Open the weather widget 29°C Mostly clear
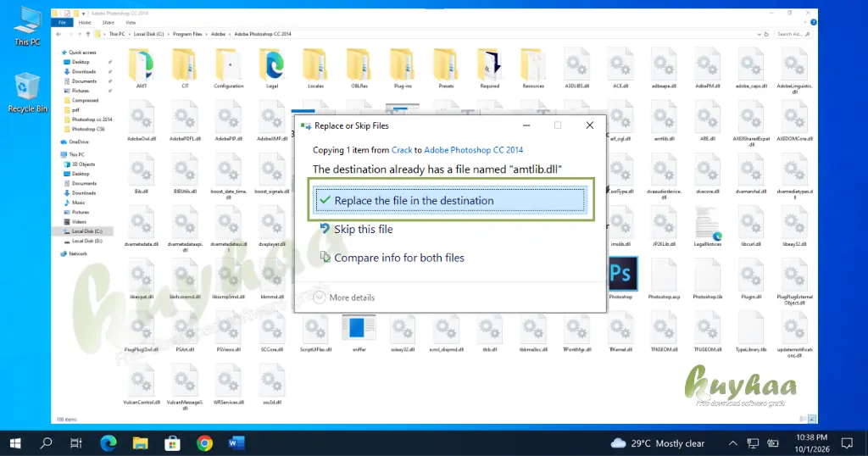The width and height of the screenshot is (868, 456). point(658,443)
